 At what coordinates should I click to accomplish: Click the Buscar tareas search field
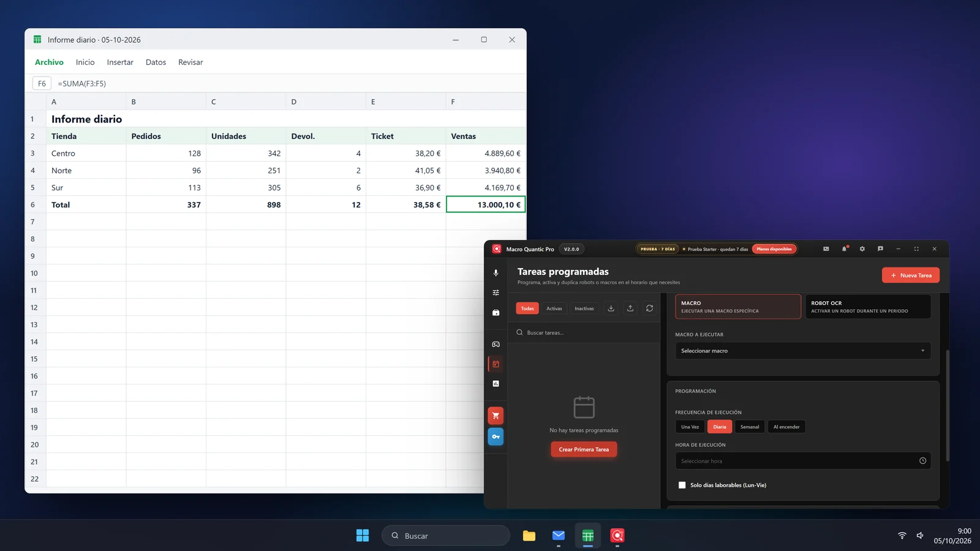tap(584, 332)
